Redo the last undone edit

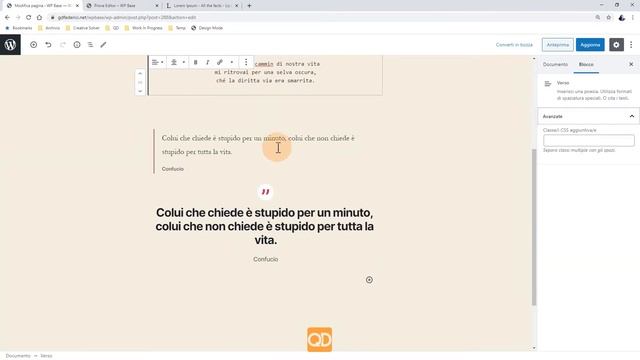62,44
